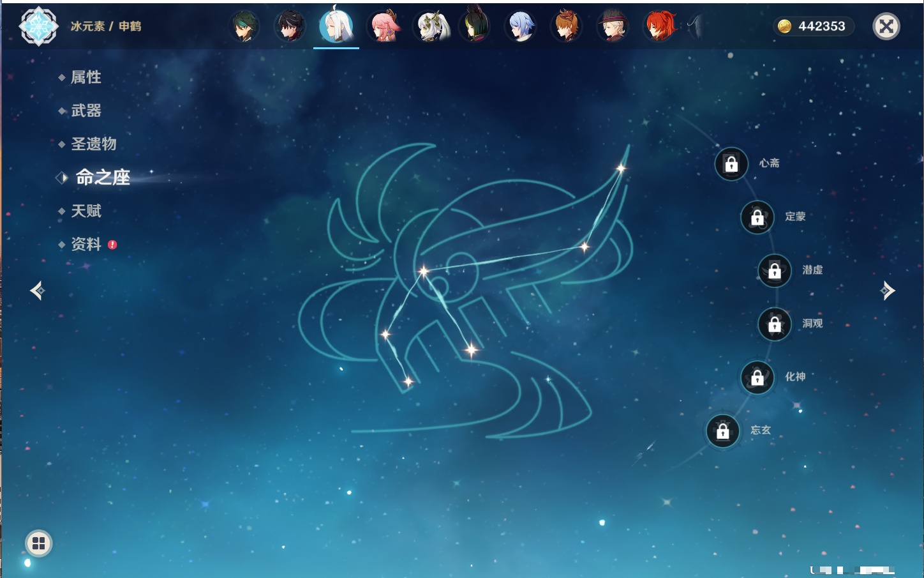Select the character wearing a top hat

tap(613, 27)
